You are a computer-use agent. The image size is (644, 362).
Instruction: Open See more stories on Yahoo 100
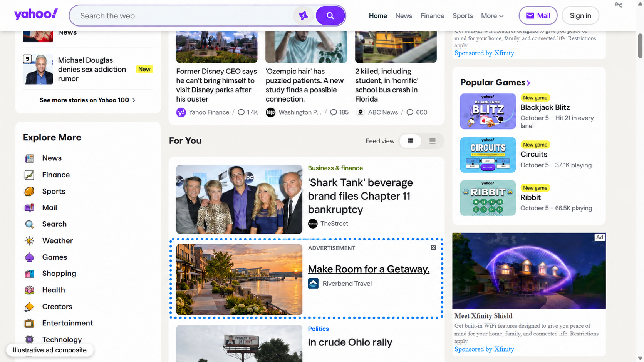88,100
